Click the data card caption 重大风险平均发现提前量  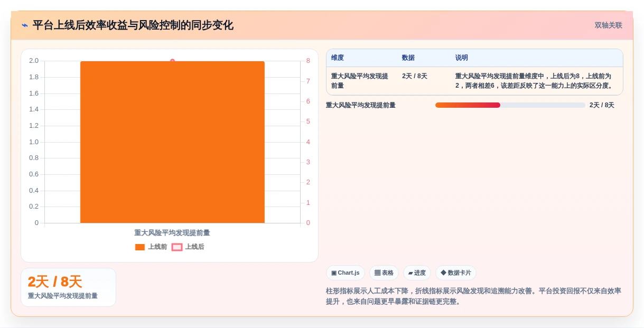click(63, 296)
